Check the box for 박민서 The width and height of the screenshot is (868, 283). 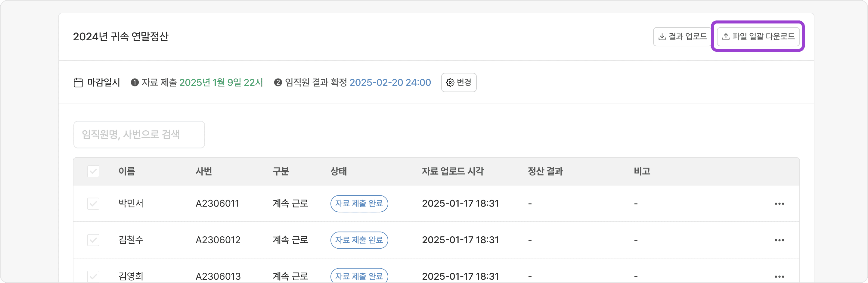tap(93, 204)
